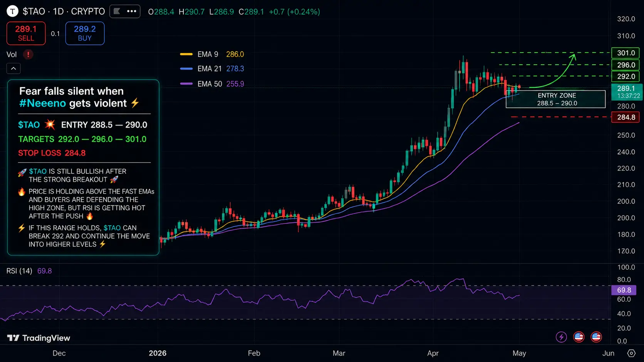Click the 210.0 price axis label
Image resolution: width=644 pixels, height=362 pixels.
click(626, 185)
